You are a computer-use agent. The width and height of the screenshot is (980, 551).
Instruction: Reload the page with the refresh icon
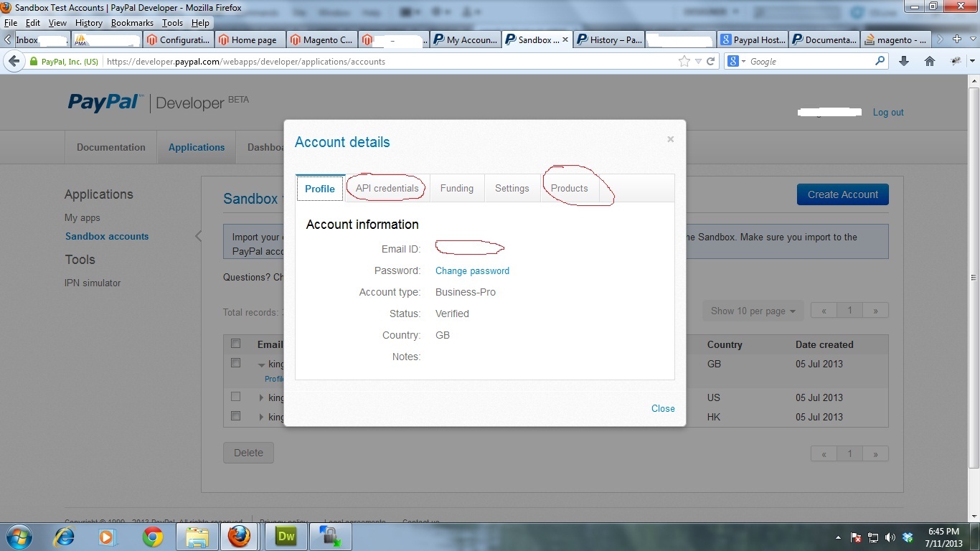(x=710, y=62)
